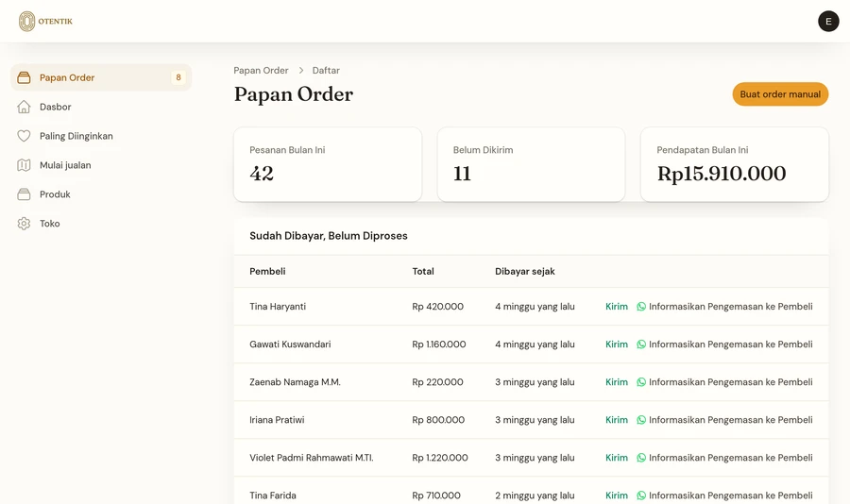Informasikan Pengemasan ke Pembeli for Tina Haryanti
This screenshot has height=504, width=850.
click(x=724, y=306)
